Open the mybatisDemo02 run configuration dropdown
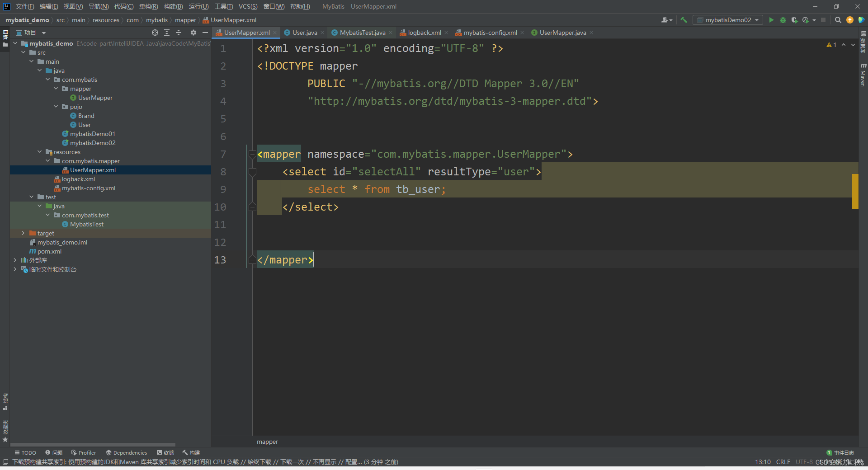This screenshot has height=470, width=868. 728,20
